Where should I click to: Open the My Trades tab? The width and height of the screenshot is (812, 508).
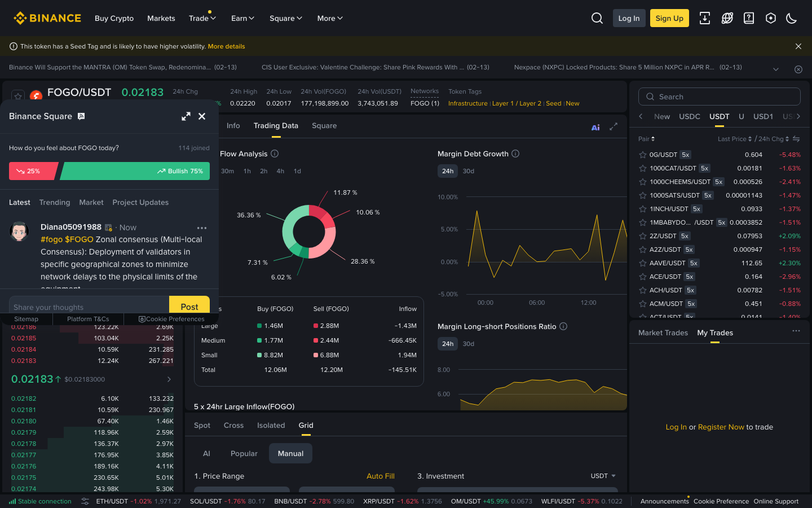pos(714,332)
